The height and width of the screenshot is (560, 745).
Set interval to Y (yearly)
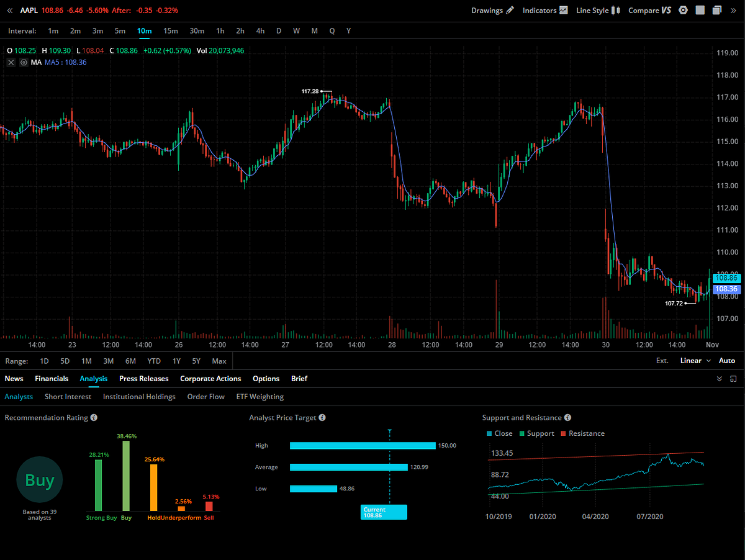click(x=349, y=30)
